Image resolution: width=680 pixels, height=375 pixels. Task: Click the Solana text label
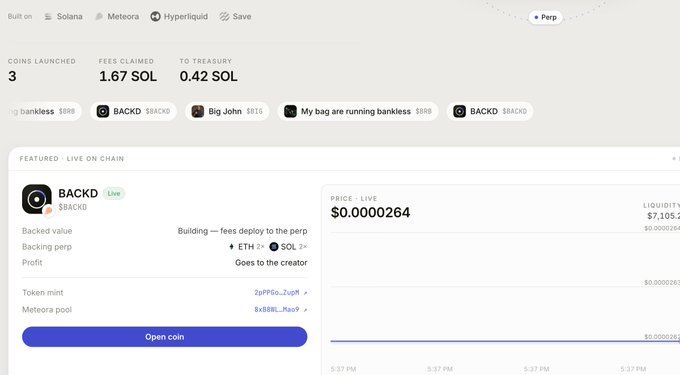pos(69,16)
